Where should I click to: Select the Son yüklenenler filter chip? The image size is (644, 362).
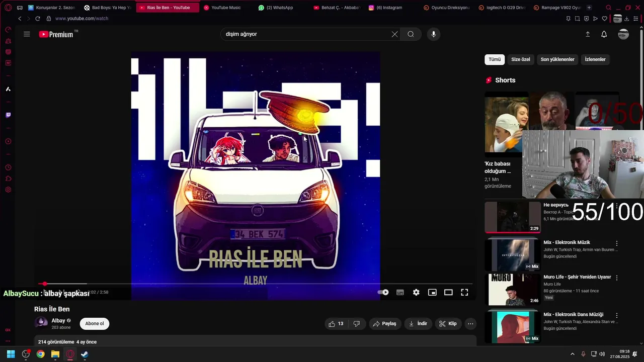coord(557,59)
